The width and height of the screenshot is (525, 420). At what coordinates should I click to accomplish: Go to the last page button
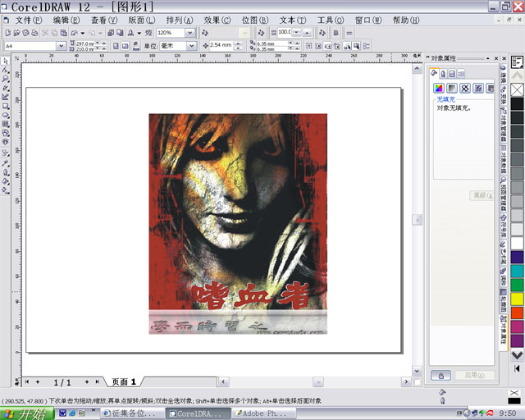[x=98, y=381]
